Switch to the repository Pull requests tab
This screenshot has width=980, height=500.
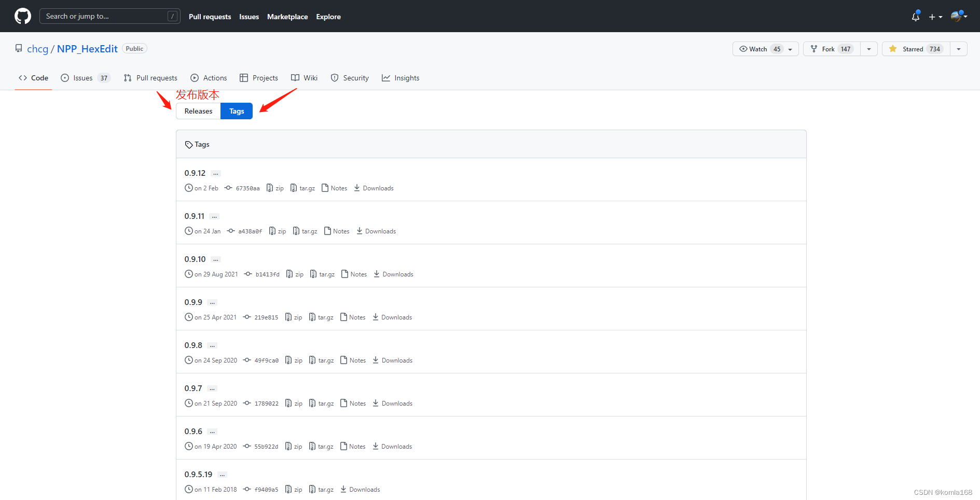pos(150,78)
